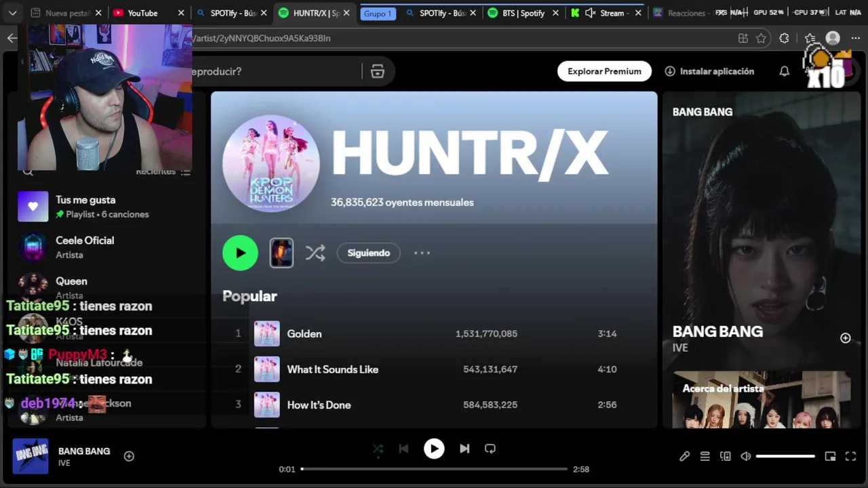Open the browser tab search dropdown chevron
868x488 pixels.
click(12, 13)
